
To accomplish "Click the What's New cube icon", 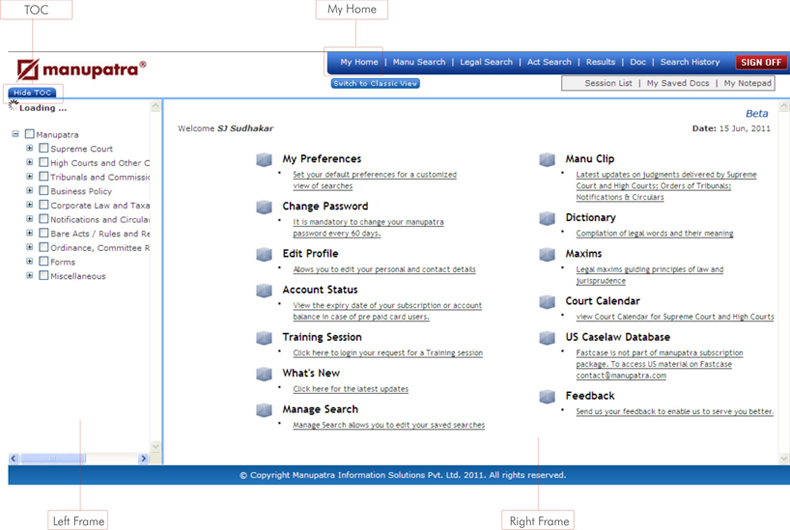I will pyautogui.click(x=264, y=374).
